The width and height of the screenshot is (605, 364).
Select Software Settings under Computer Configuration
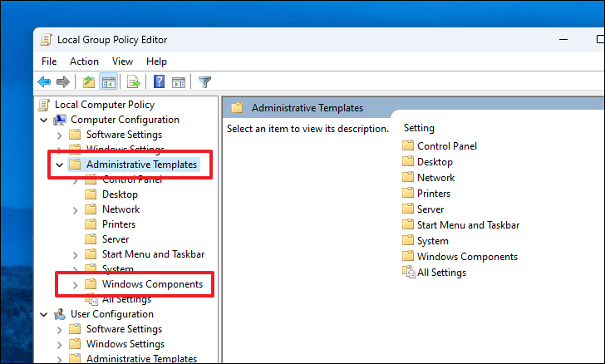click(125, 135)
